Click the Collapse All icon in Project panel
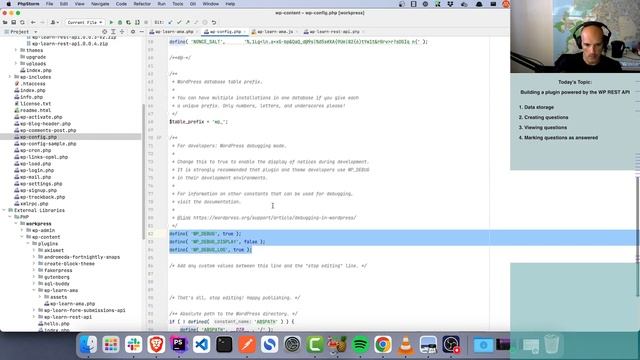Screen dimensions: 640x360 point(122,31)
